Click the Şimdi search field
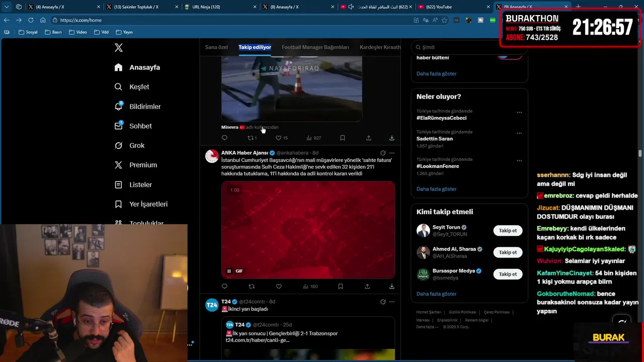The image size is (644, 362). 469,47
